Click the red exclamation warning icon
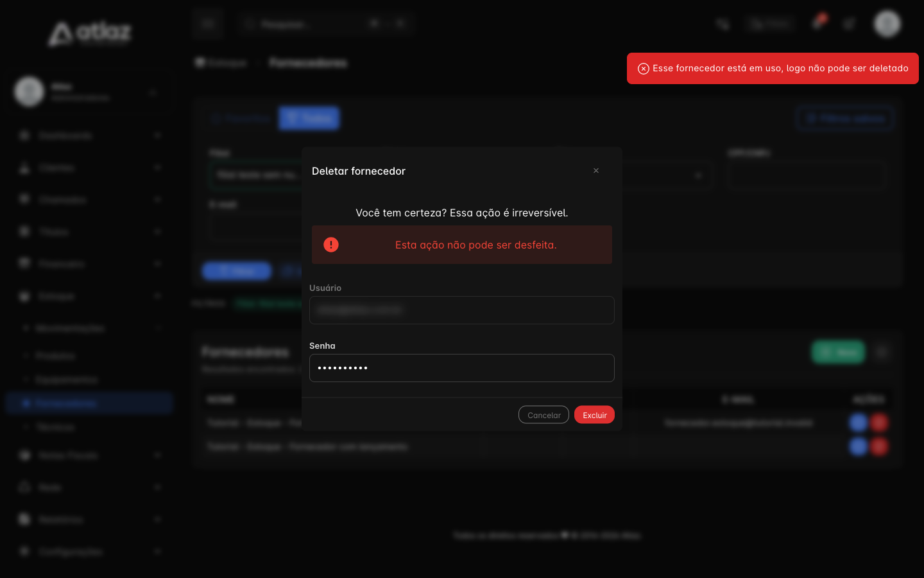Screen dimensions: 924x578 pyautogui.click(x=331, y=245)
